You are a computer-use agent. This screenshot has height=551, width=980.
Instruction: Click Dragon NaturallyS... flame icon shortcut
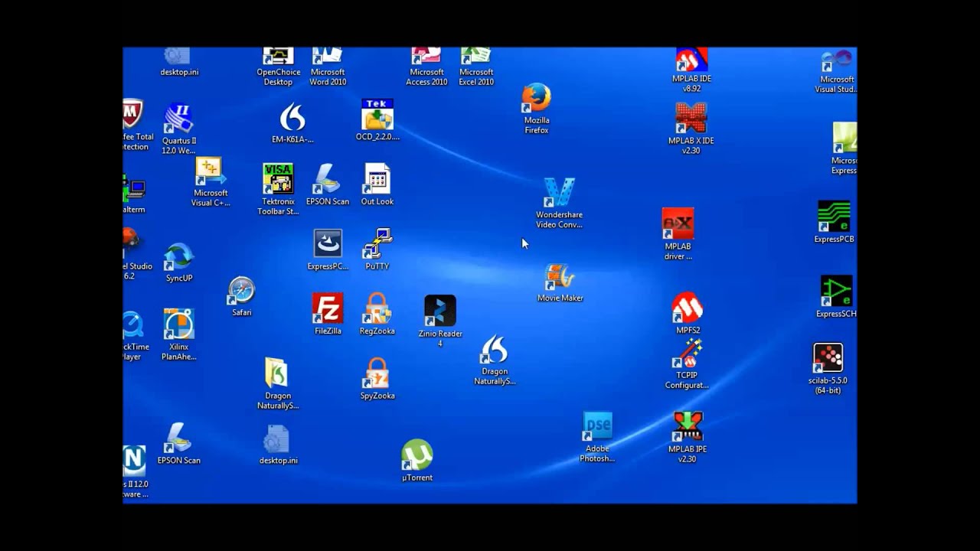tap(494, 360)
